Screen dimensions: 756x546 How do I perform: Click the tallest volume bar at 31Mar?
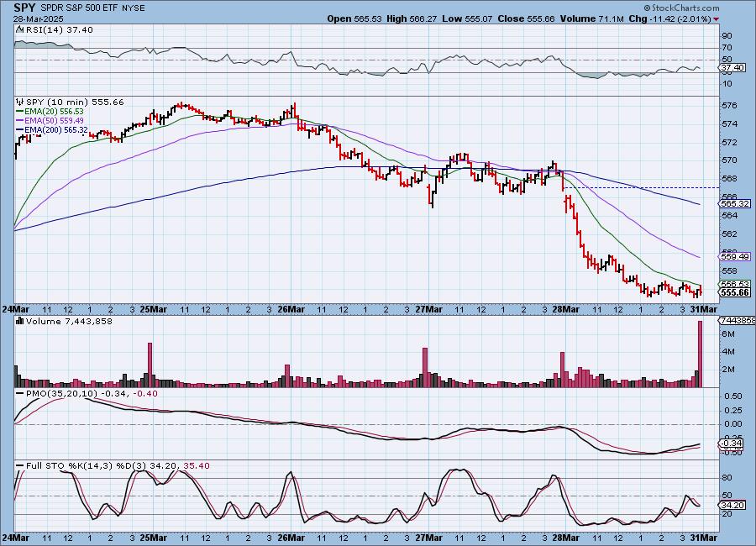[x=701, y=354]
